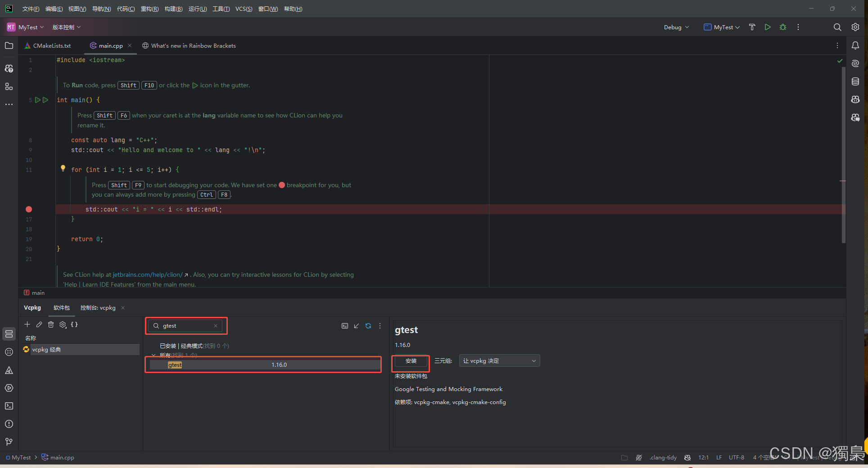
Task: Click the Build hammer icon
Action: pos(752,27)
